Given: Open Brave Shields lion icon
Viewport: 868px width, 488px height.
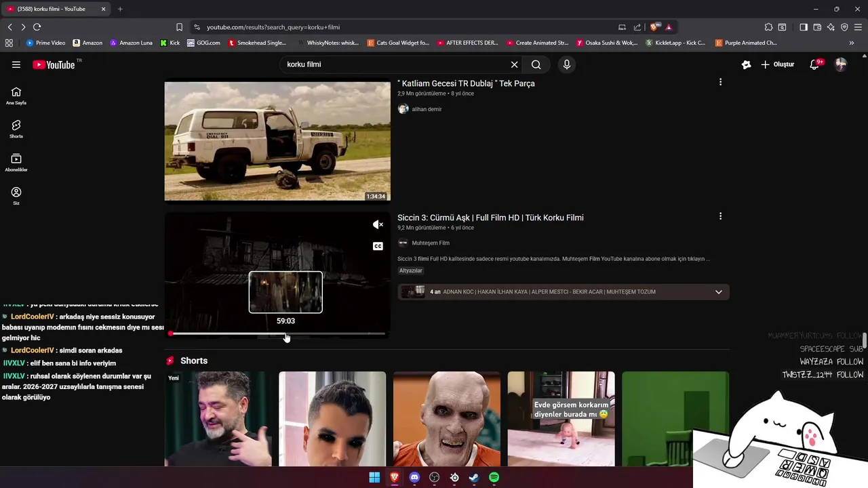Looking at the screenshot, I should point(654,27).
